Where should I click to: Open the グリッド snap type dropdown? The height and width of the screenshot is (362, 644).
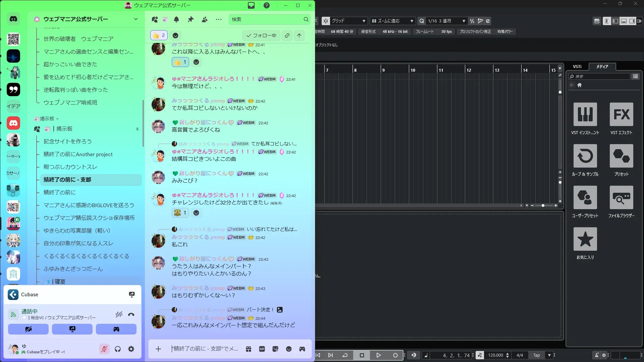(348, 21)
